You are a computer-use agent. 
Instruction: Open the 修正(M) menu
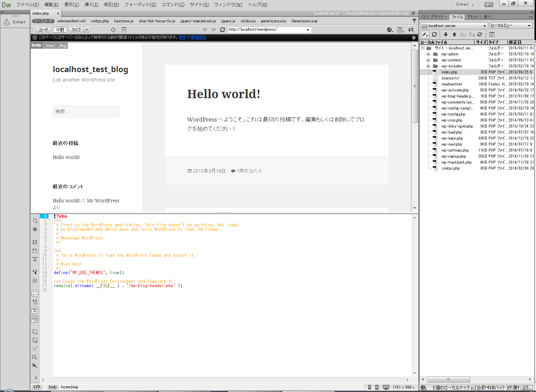[x=111, y=5]
